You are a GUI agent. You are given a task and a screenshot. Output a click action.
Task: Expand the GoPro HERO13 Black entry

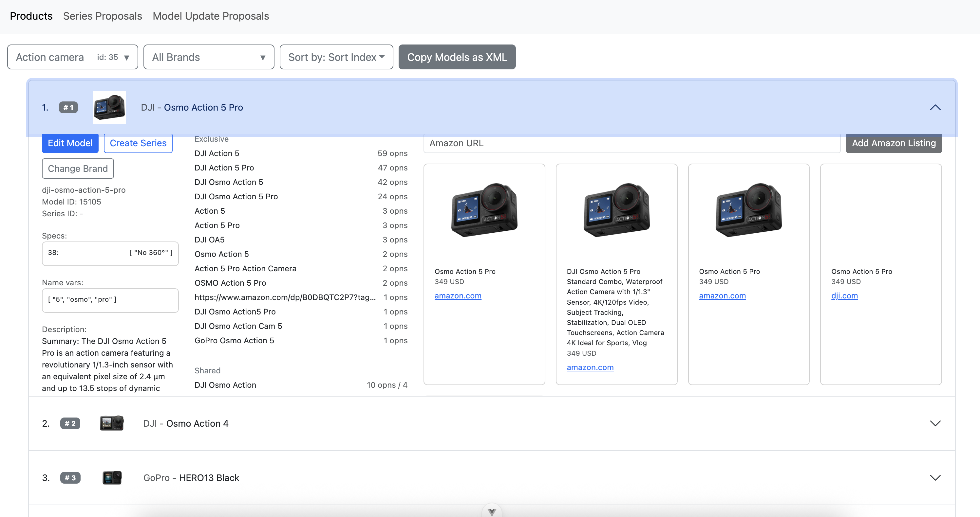tap(935, 477)
